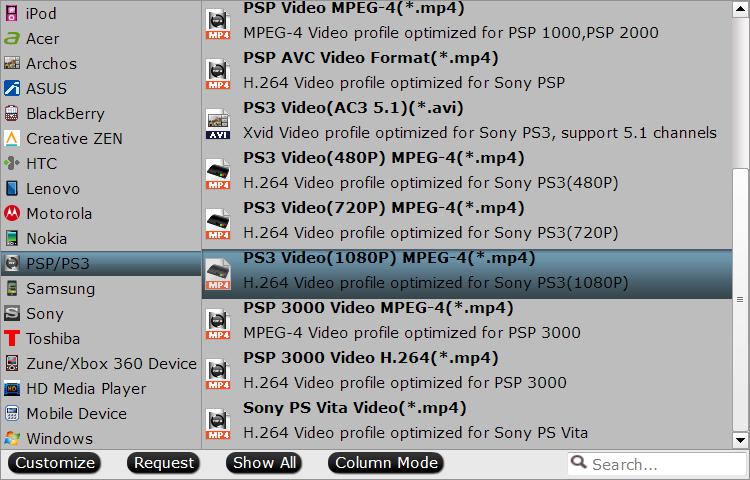Click the Toshiba T icon
Screen dimensions: 750x480
(11, 338)
